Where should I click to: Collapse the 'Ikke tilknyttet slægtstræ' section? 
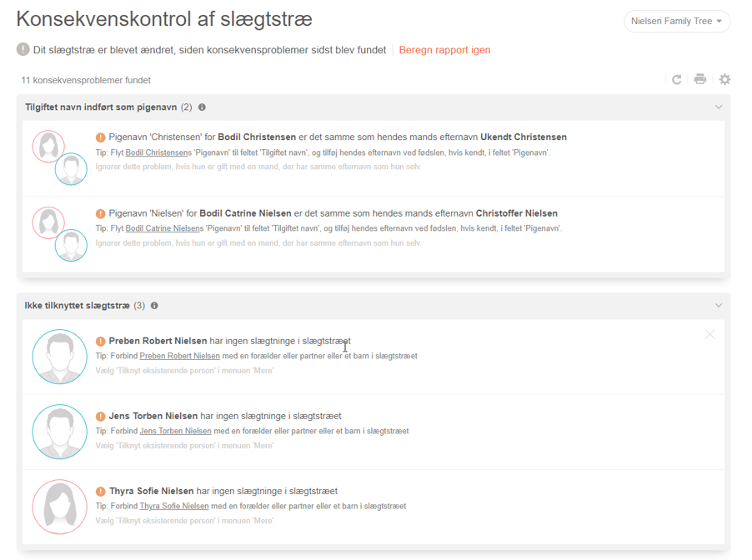click(x=719, y=306)
